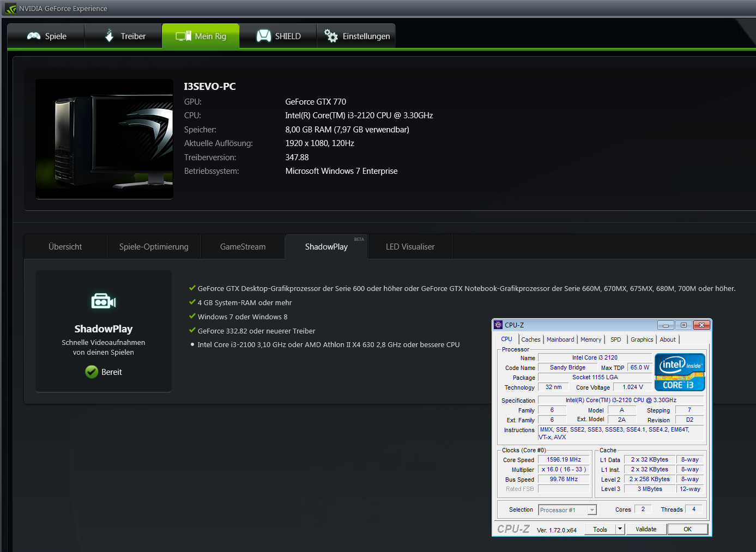Viewport: 756px width, 552px height.
Task: Minimize the CPU-Z window
Action: (x=666, y=325)
